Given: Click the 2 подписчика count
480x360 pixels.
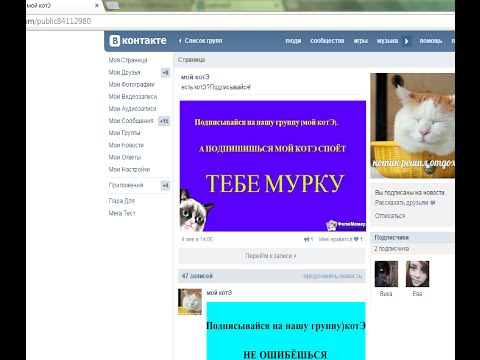Looking at the screenshot, I should [x=391, y=249].
